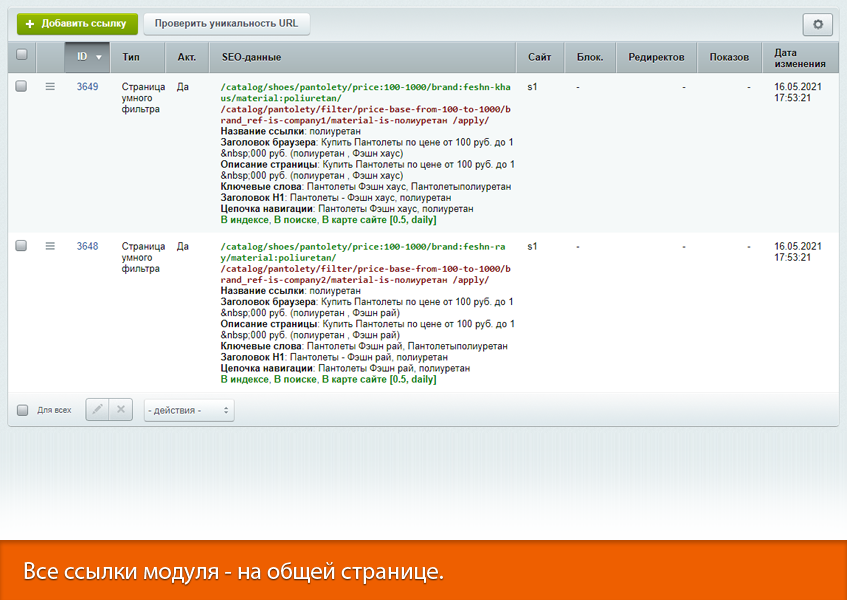Open the row action menu for link 3648

click(50, 247)
